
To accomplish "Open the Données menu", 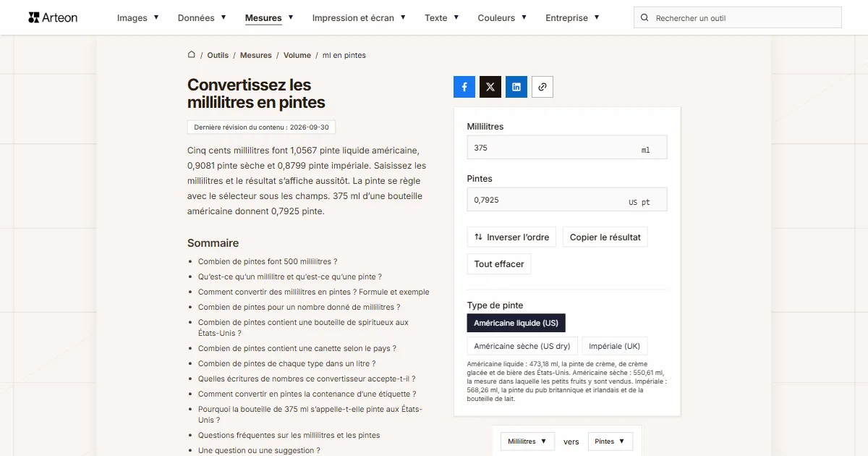I will pyautogui.click(x=202, y=17).
